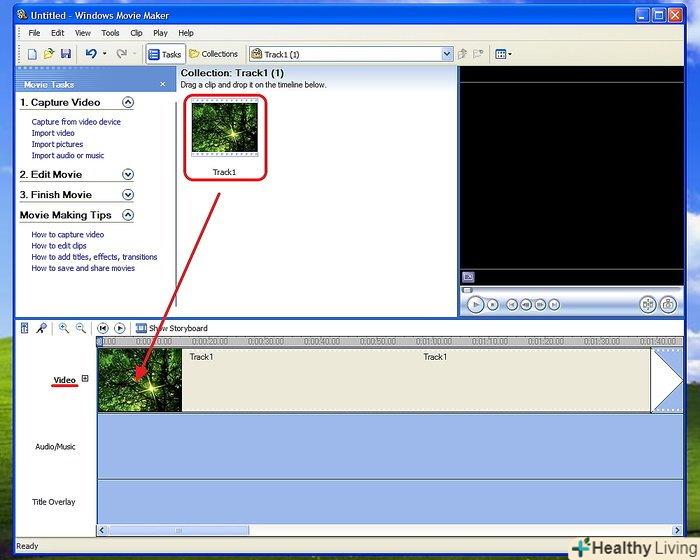Image resolution: width=700 pixels, height=560 pixels.
Task: Click the preview monitor seek bar
Action: click(x=570, y=290)
